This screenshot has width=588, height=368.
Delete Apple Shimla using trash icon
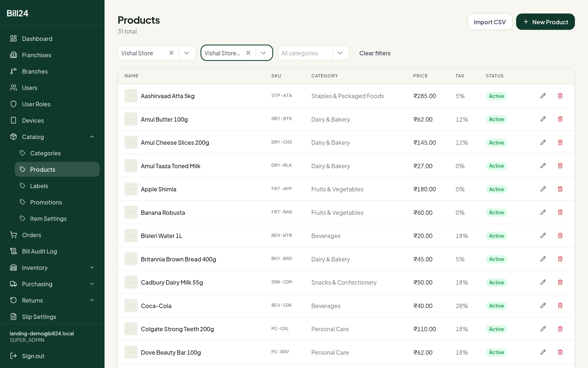tap(560, 189)
